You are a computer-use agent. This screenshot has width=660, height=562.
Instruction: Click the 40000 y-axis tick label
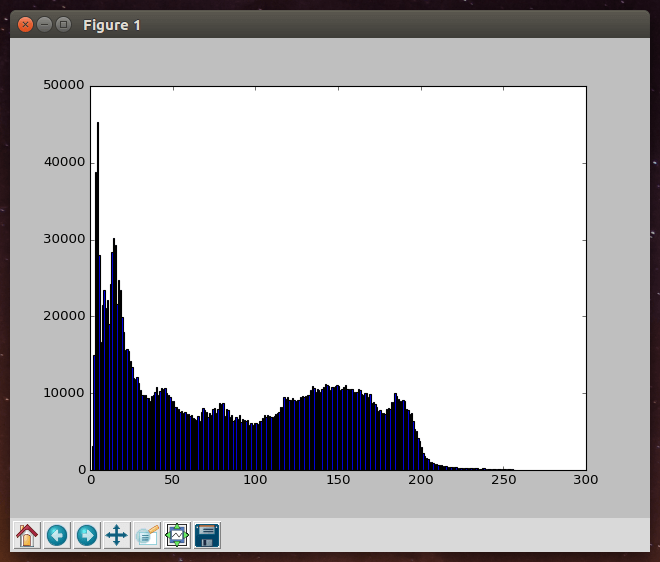[x=64, y=163]
